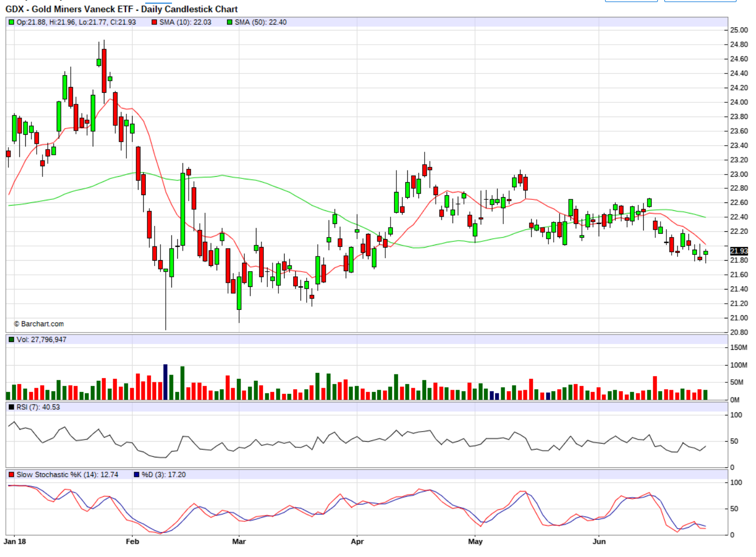Click the green SMA (50) legend square
Viewport: 756px width, 557px height.
(230, 23)
